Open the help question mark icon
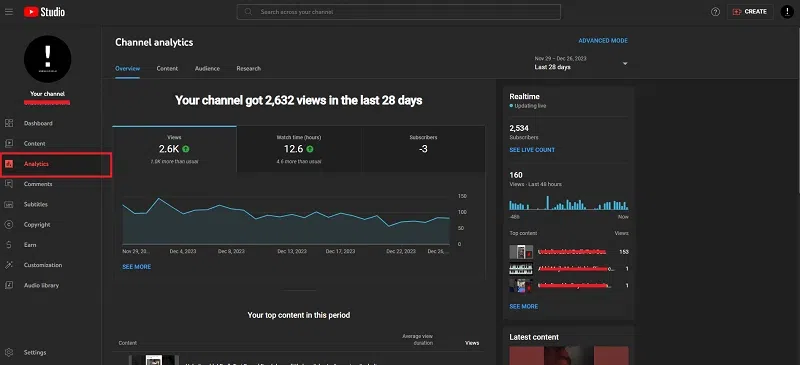This screenshot has width=800, height=365. pos(715,12)
